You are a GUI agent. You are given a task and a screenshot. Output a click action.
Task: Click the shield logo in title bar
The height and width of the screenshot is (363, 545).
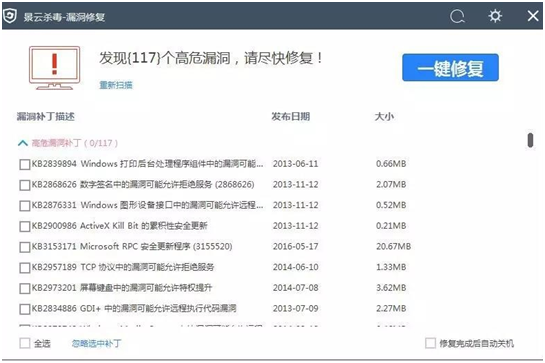pyautogui.click(x=10, y=16)
